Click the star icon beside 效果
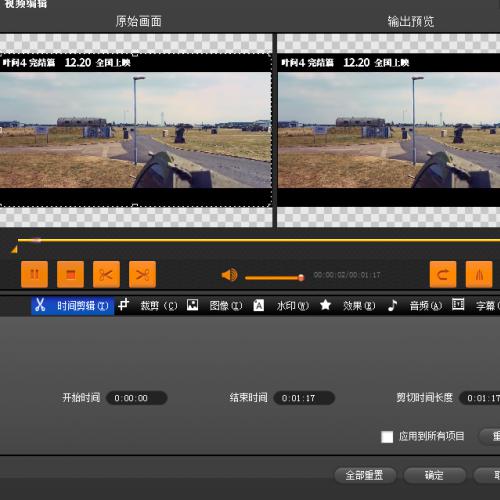500x500 pixels. pos(325,305)
